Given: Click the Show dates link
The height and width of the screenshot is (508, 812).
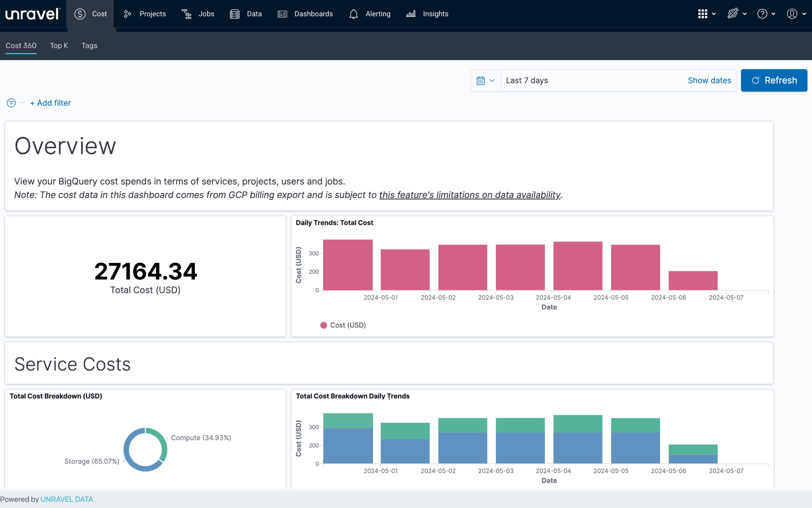Looking at the screenshot, I should [709, 80].
